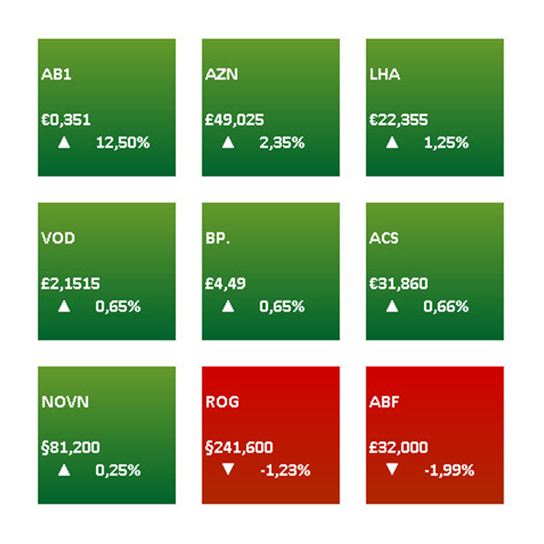544x544 pixels.
Task: Click the £4,49 price on BP.
Action: [x=225, y=284]
